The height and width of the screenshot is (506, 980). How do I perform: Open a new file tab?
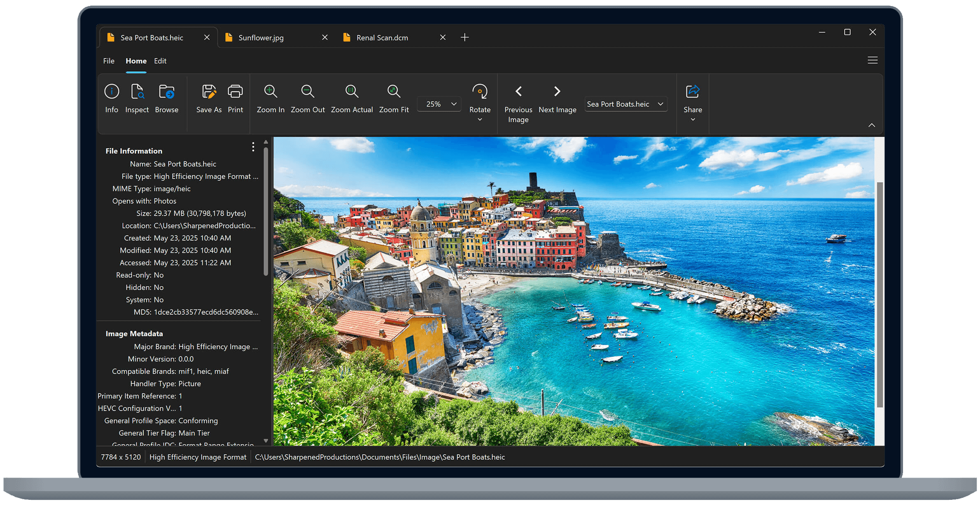point(464,37)
